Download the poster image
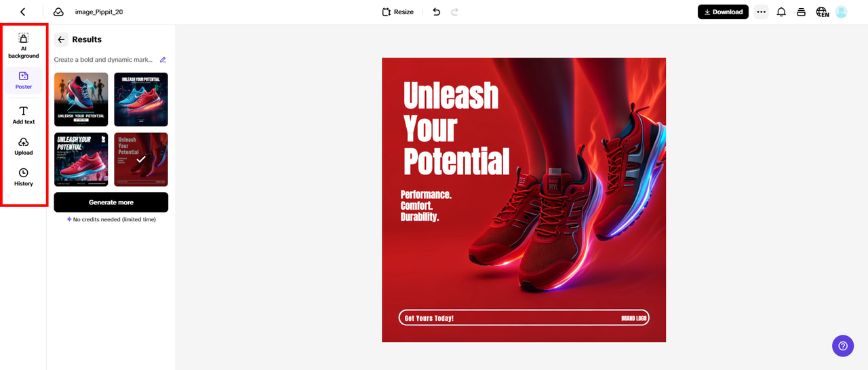 (723, 12)
